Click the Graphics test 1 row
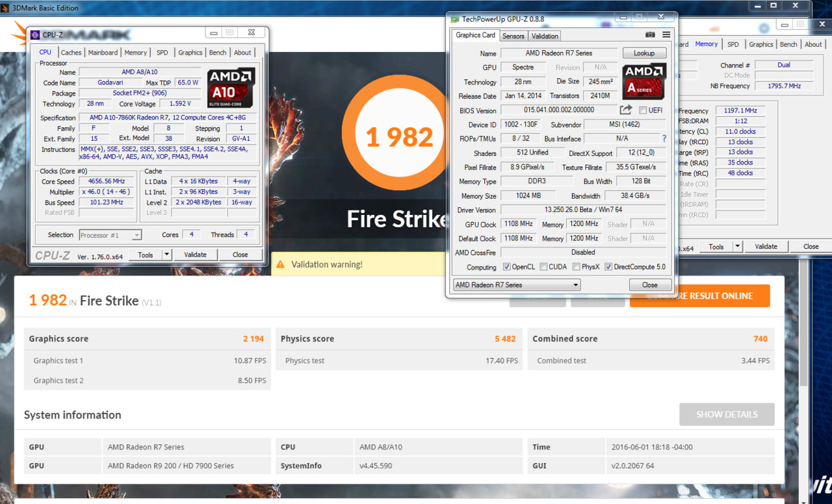 point(148,360)
